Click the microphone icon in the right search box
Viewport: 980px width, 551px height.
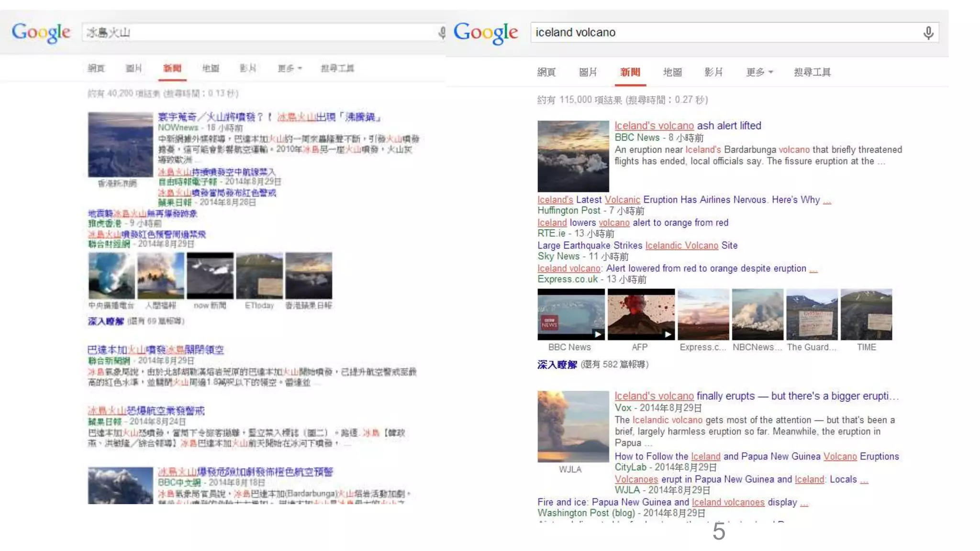pos(928,33)
